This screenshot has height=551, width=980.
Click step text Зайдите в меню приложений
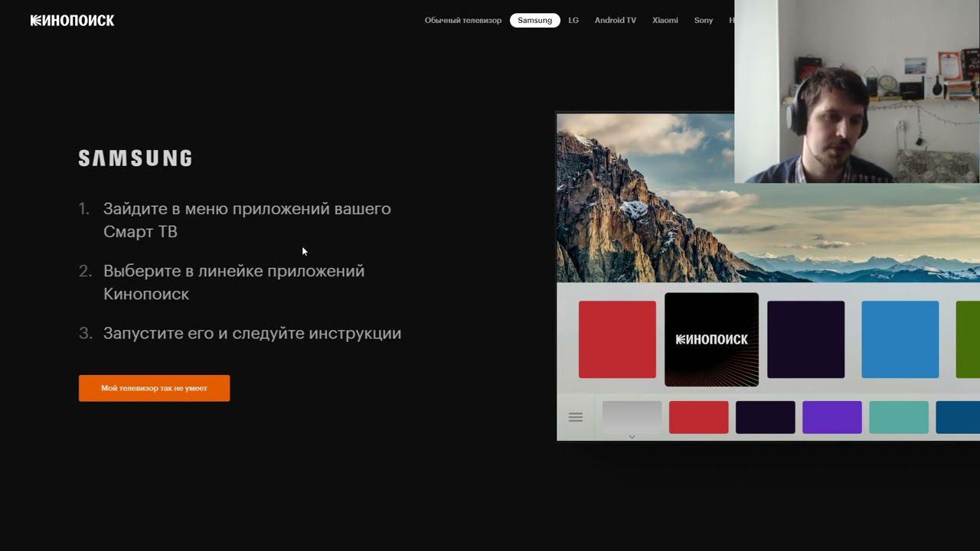coord(247,220)
